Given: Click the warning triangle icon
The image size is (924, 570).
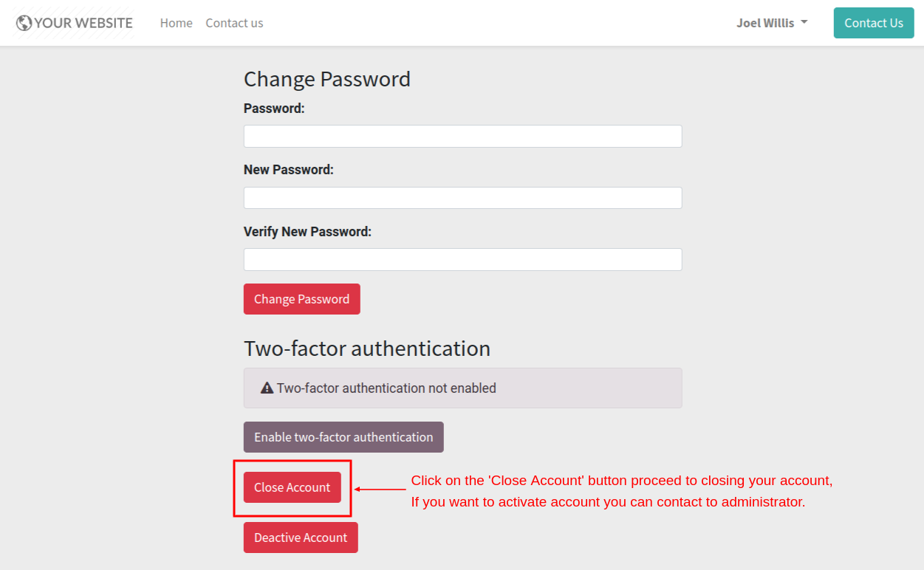Looking at the screenshot, I should click(x=267, y=388).
